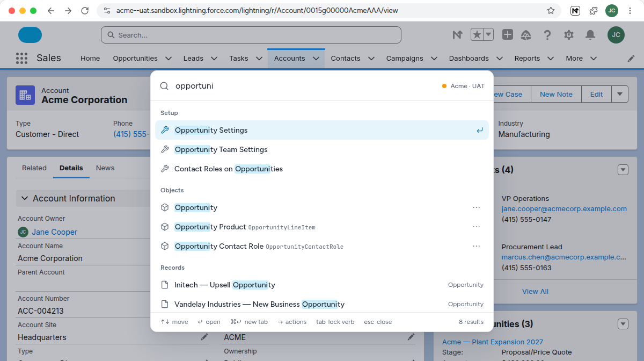Open Global Actions plus icon
This screenshot has height=361, width=644.
508,35
